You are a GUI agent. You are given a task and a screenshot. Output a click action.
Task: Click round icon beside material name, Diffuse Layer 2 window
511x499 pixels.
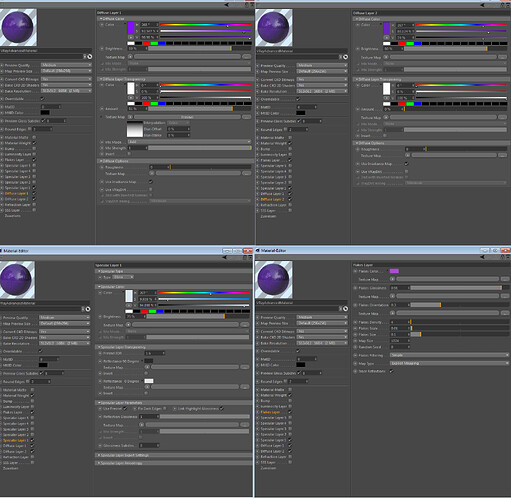pos(346,57)
